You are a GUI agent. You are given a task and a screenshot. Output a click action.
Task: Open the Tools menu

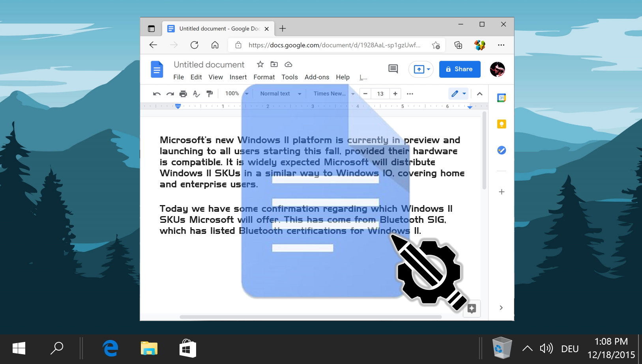[290, 77]
